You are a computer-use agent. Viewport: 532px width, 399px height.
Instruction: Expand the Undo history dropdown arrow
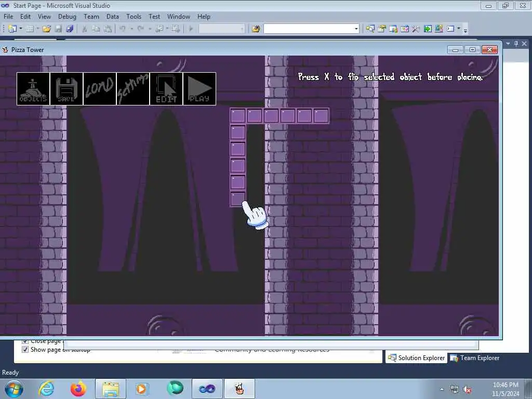[131, 29]
